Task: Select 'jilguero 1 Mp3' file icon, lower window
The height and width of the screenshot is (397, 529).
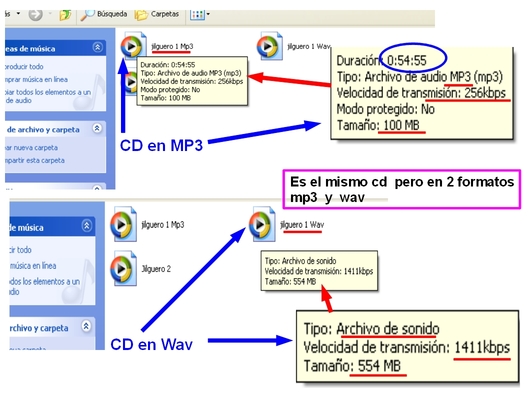Action: coord(123,224)
